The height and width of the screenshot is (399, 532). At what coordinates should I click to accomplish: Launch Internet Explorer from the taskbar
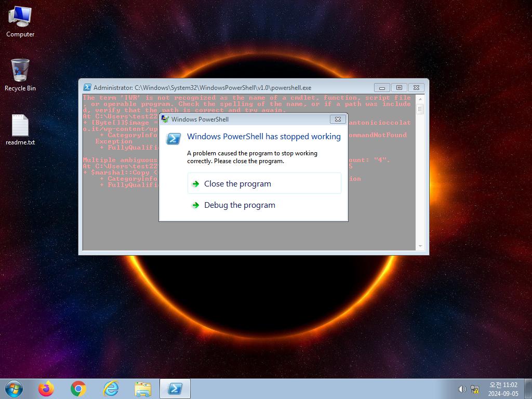click(111, 389)
